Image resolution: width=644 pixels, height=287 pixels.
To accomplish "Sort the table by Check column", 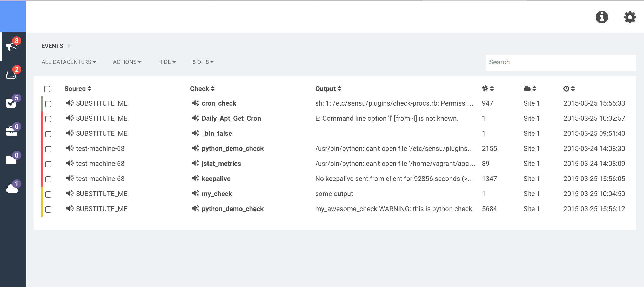I will [x=202, y=89].
